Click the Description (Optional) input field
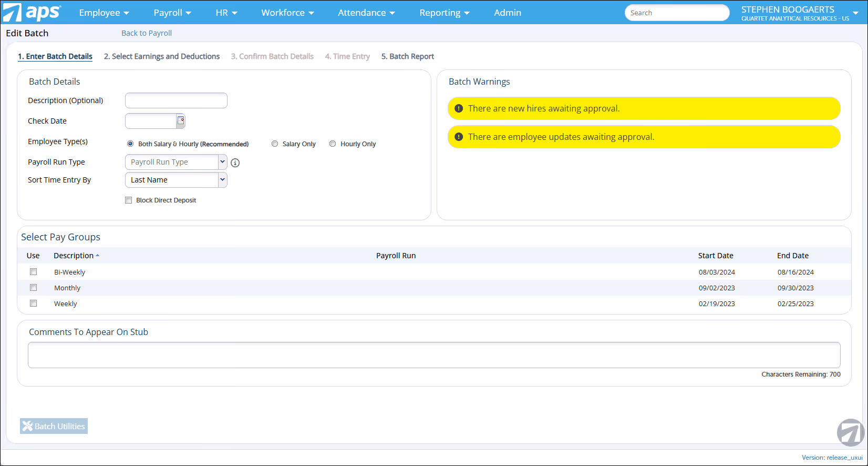Image resolution: width=868 pixels, height=466 pixels. (176, 100)
